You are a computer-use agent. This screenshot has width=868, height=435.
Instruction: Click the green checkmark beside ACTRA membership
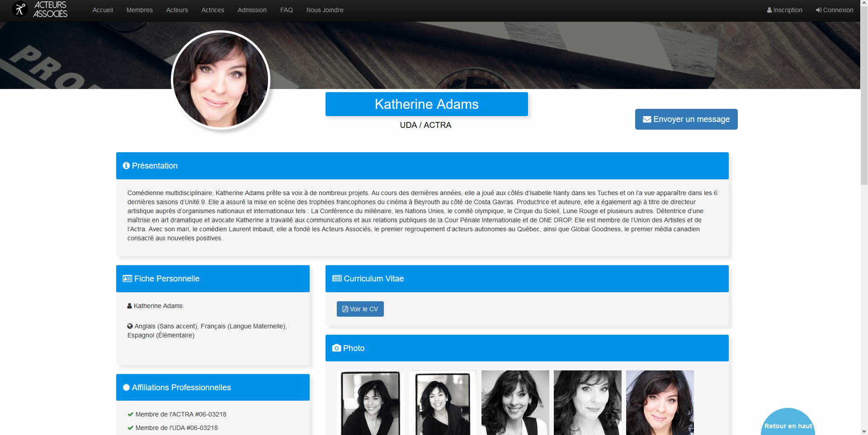[130, 414]
